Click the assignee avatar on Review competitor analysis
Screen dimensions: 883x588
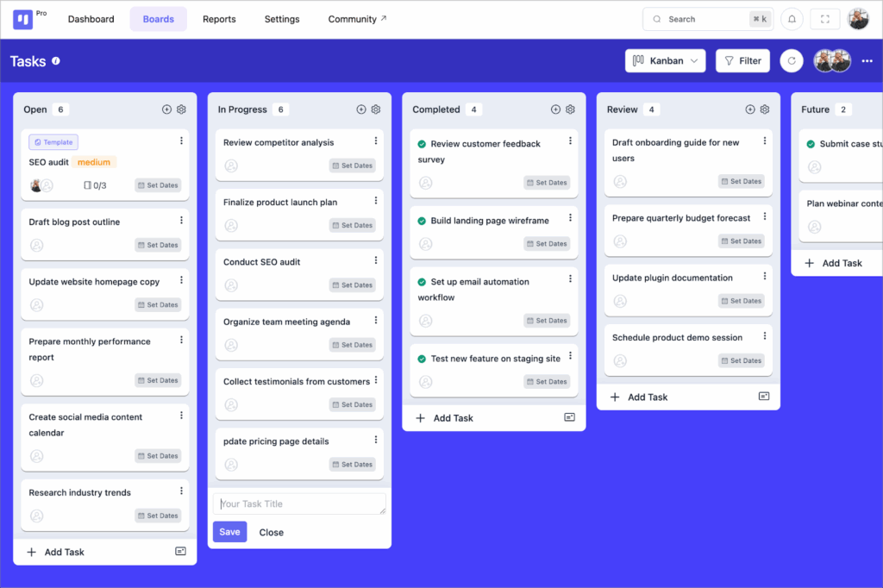coord(231,166)
